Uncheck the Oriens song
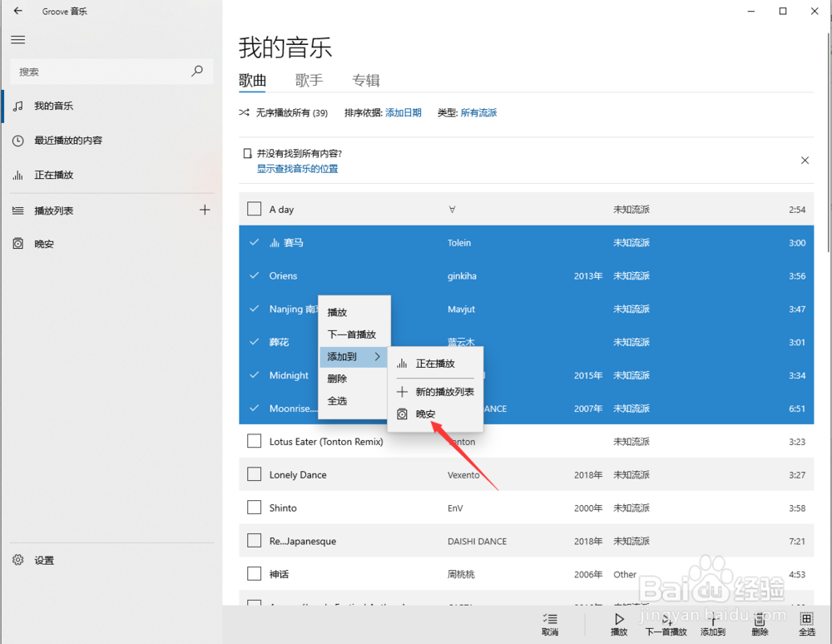Image resolution: width=832 pixels, height=644 pixels. (x=254, y=275)
